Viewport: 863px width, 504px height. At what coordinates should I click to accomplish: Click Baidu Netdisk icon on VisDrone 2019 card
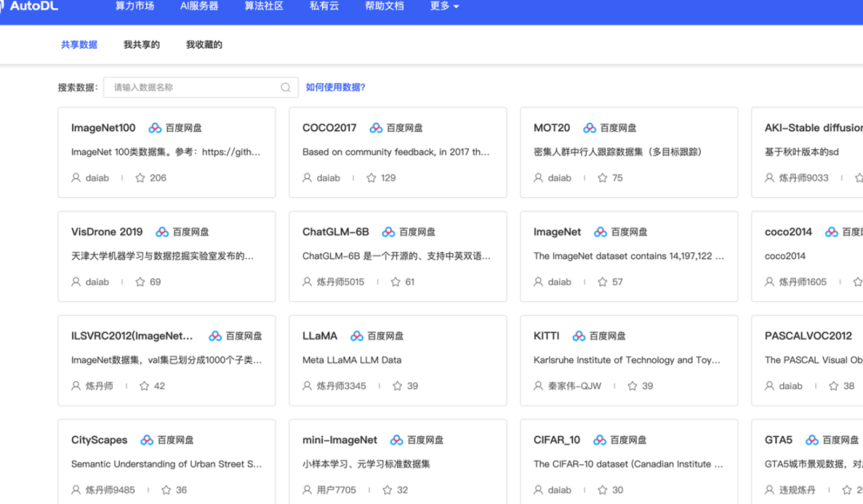(161, 232)
